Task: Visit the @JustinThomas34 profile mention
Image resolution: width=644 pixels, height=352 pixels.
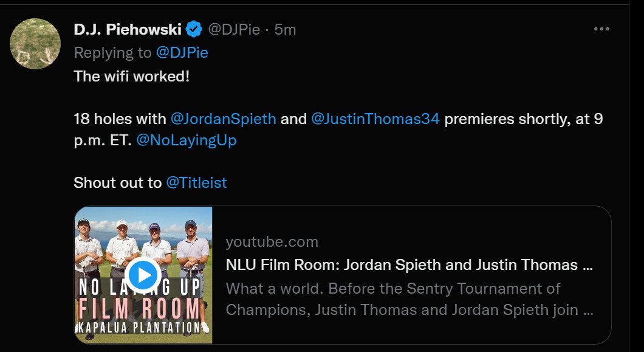Action: click(375, 119)
